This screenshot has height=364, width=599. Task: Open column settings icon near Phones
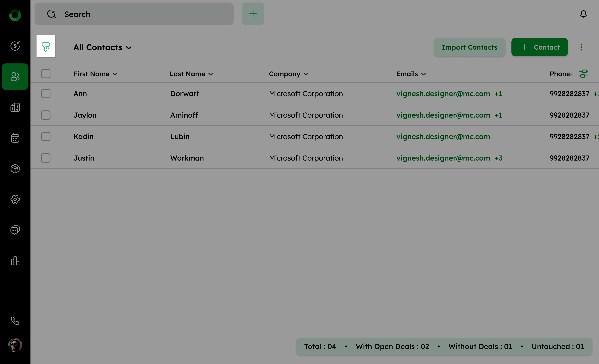coord(583,74)
